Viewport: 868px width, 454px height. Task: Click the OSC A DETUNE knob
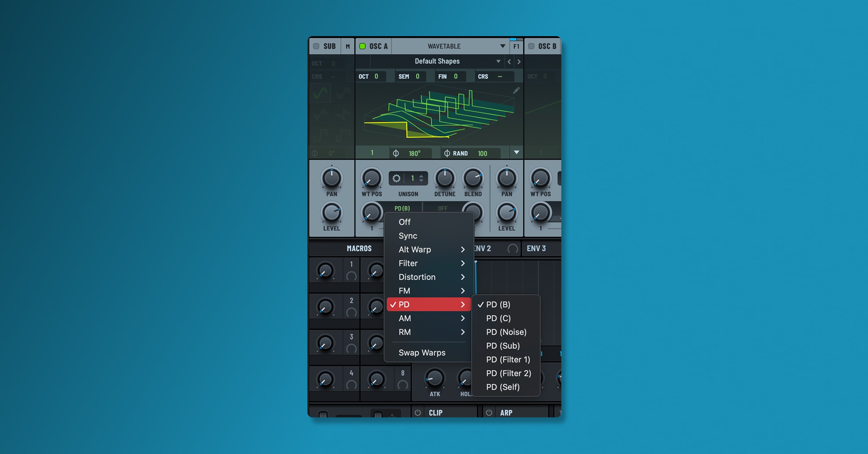(445, 178)
